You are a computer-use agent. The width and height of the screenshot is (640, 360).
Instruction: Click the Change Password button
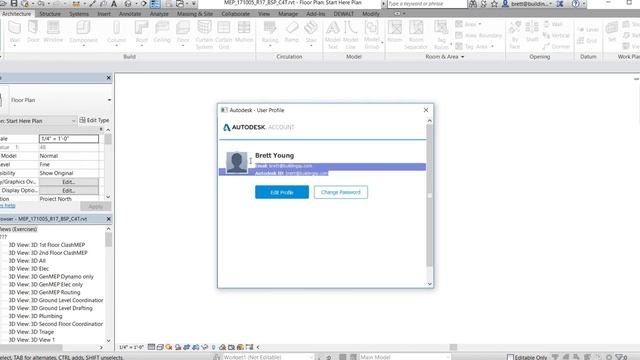pos(340,192)
